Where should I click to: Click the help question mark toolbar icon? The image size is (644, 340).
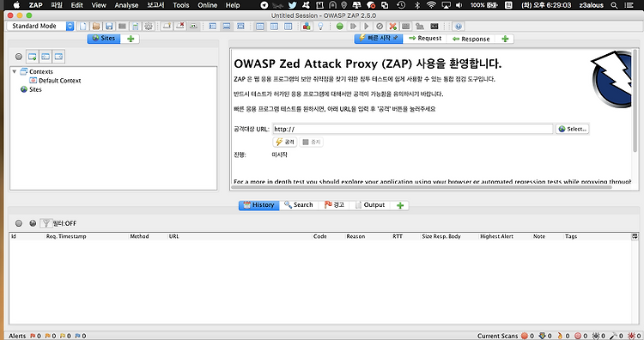coord(459,27)
